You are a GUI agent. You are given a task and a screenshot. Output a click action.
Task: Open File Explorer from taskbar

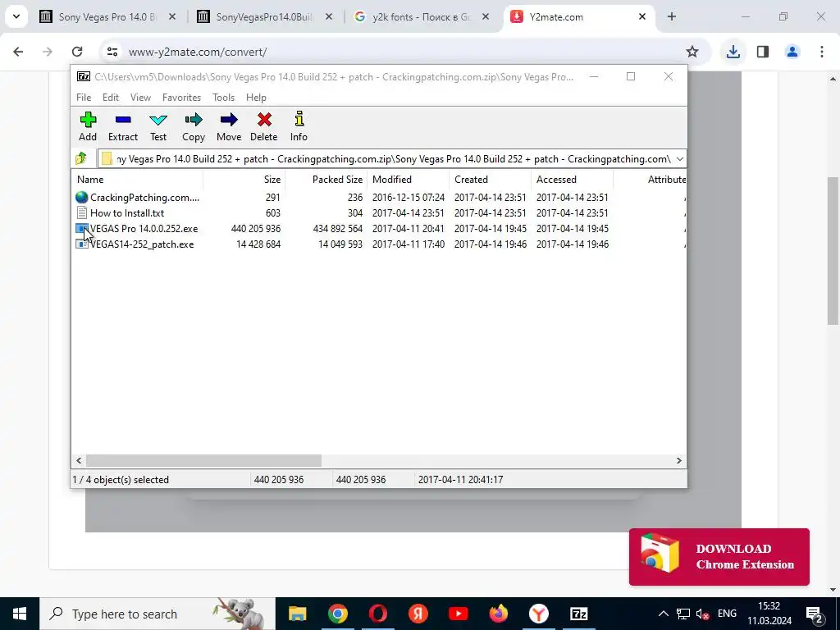(x=297, y=614)
